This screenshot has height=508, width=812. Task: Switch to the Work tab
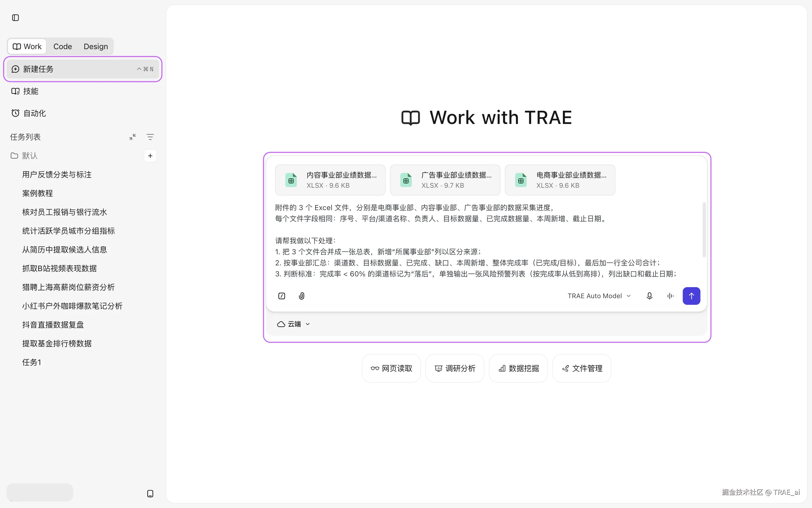(x=27, y=46)
